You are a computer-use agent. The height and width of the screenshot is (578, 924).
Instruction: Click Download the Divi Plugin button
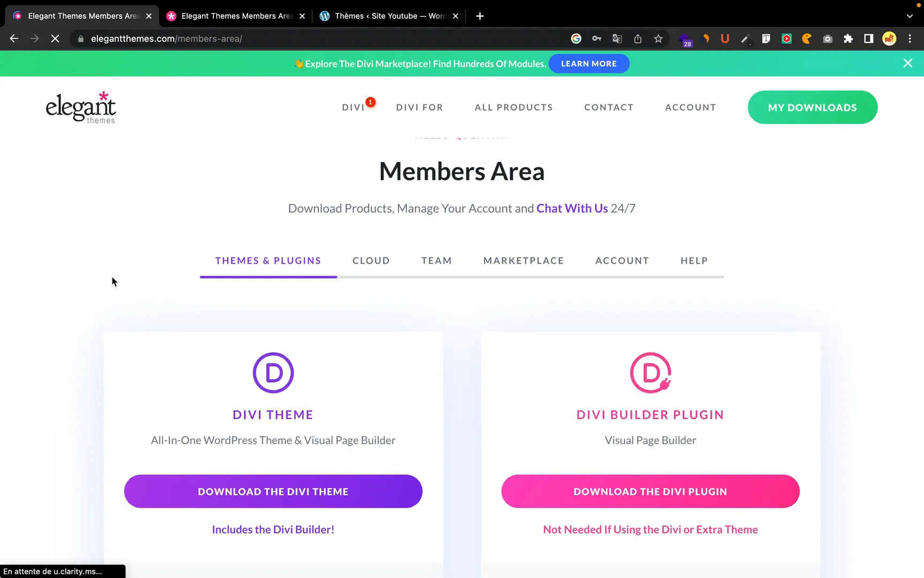[650, 491]
